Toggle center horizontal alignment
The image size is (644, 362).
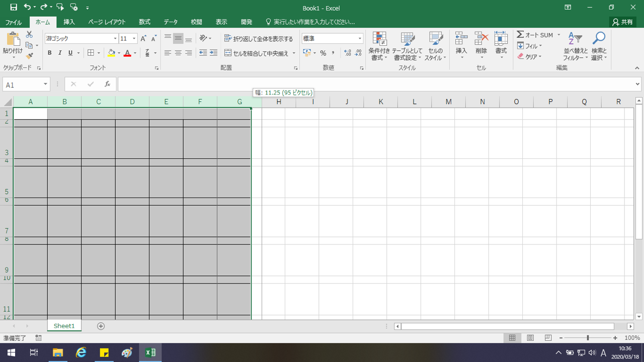[178, 53]
